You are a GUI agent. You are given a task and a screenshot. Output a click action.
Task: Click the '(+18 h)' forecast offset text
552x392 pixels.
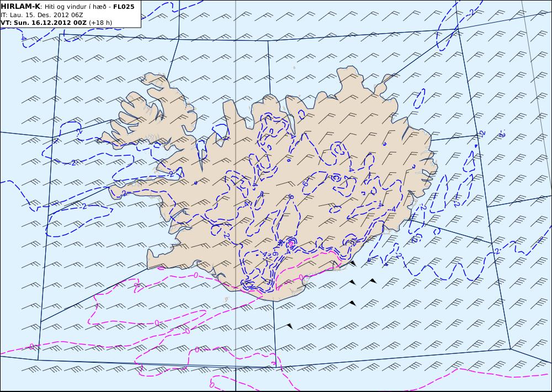(100, 23)
